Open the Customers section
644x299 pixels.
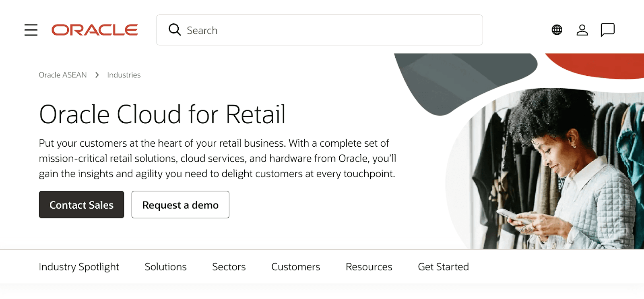click(295, 266)
